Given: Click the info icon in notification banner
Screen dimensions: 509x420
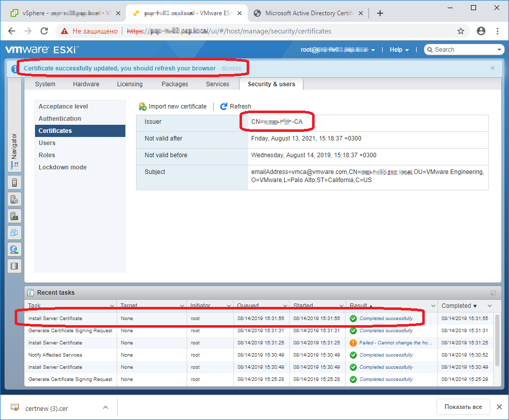Looking at the screenshot, I should point(14,69).
